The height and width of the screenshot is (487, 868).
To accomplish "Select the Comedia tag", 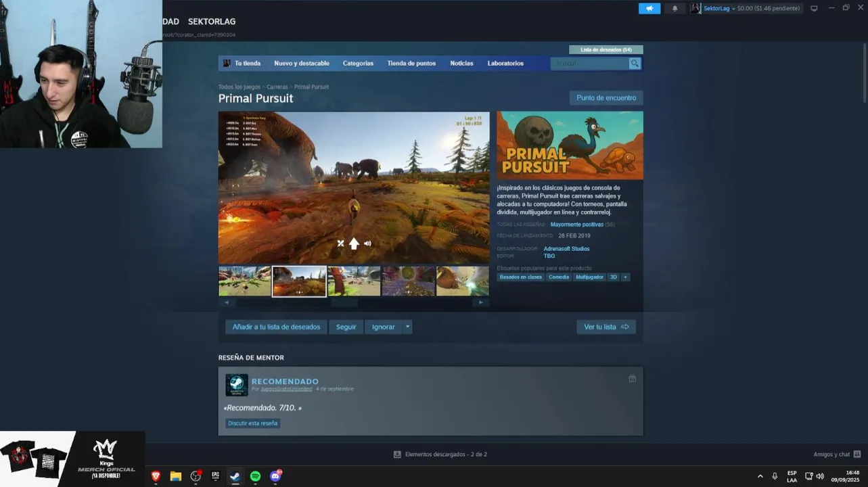I will click(x=558, y=277).
